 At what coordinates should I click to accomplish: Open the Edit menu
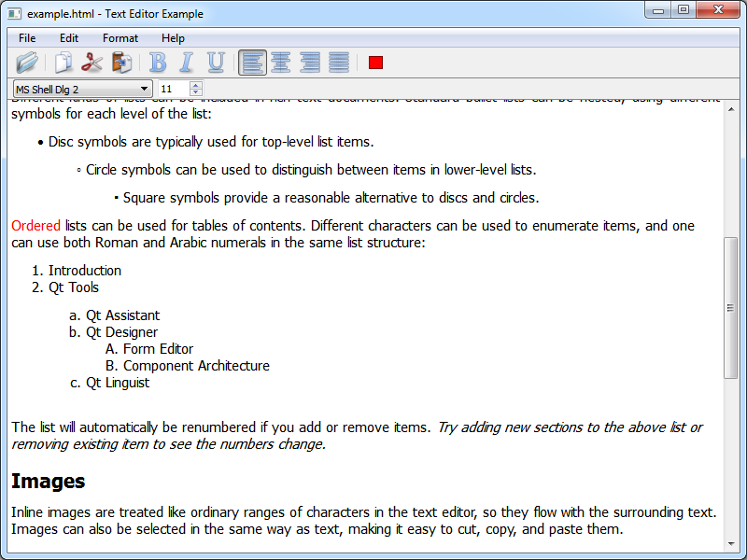pyautogui.click(x=69, y=38)
